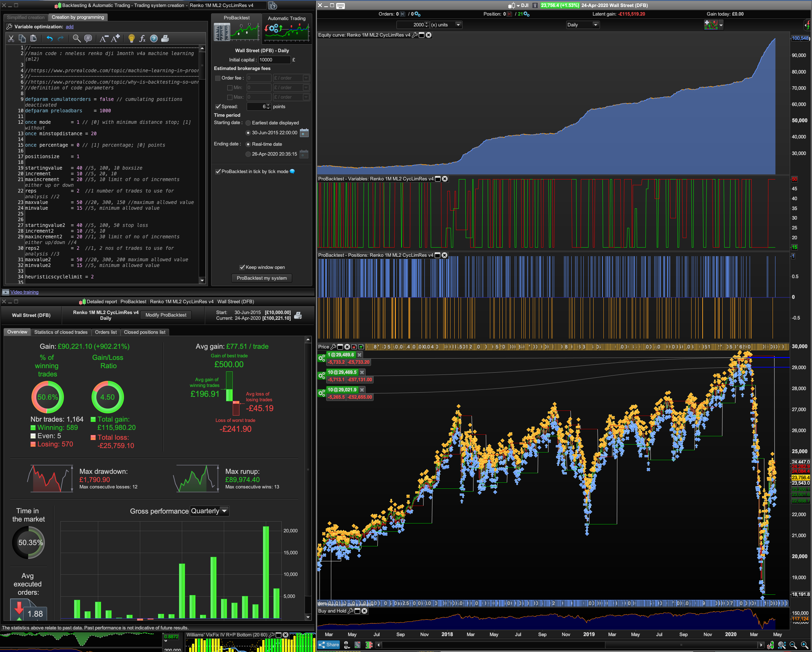Open the Automatic Trading tab
This screenshot has height=652, width=812.
(286, 18)
